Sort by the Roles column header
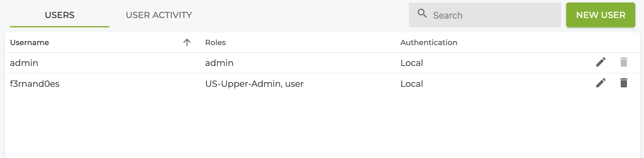The width and height of the screenshot is (644, 158). (x=215, y=43)
